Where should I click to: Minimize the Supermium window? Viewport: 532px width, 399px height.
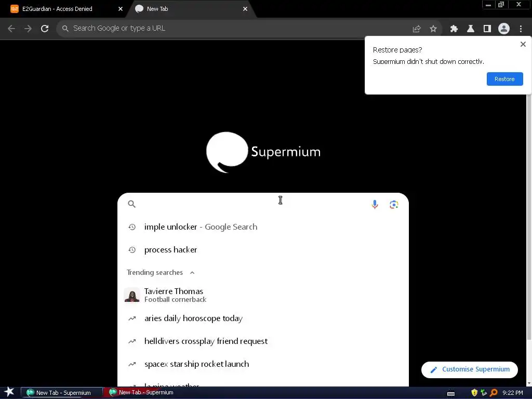(488, 5)
